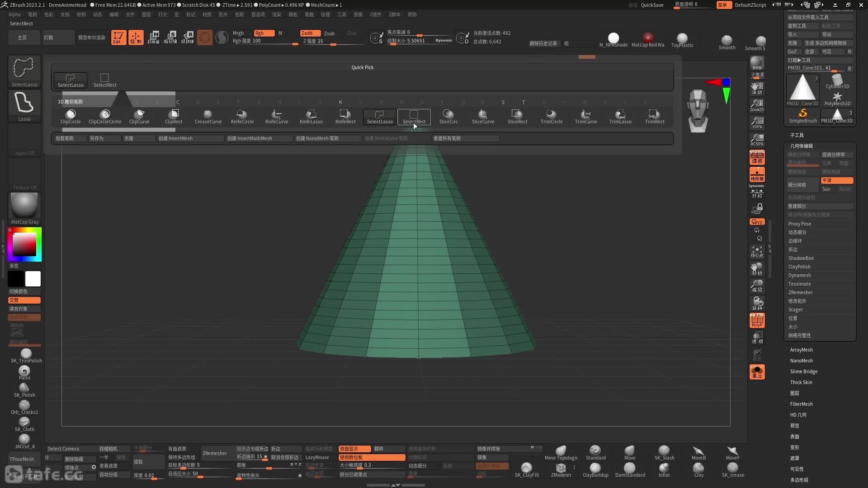Select the SliceRect brush

[517, 117]
